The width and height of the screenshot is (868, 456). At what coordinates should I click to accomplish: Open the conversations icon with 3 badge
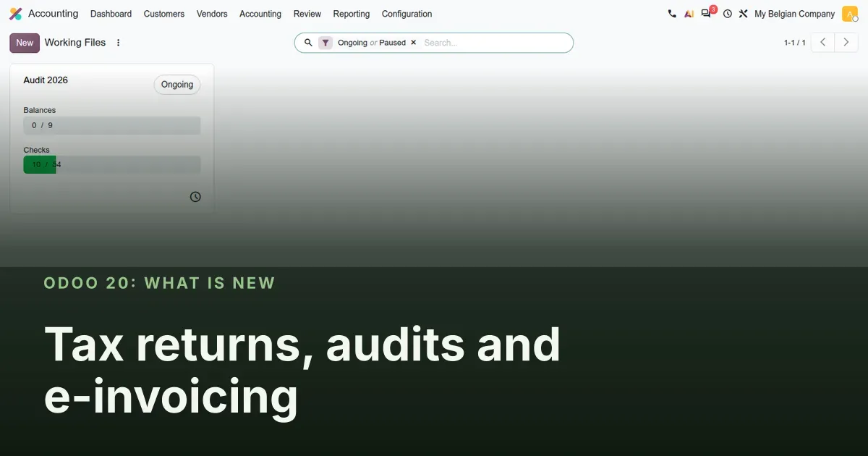coord(707,13)
